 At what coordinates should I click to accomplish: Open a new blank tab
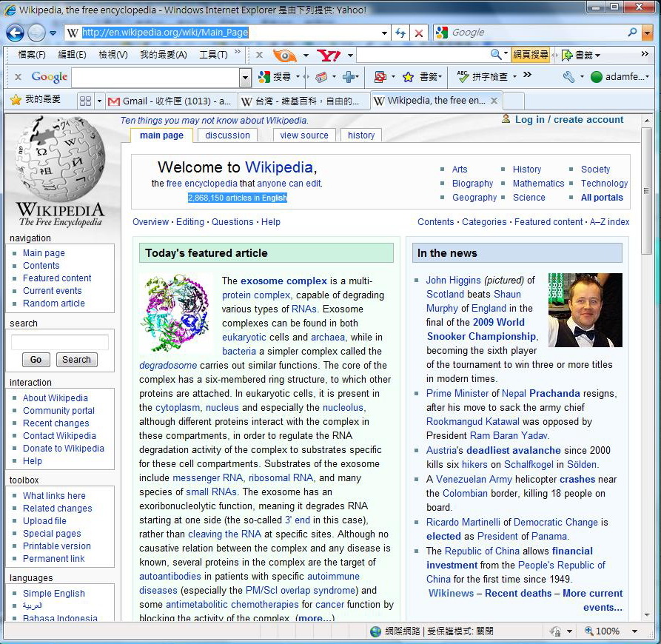[x=514, y=101]
